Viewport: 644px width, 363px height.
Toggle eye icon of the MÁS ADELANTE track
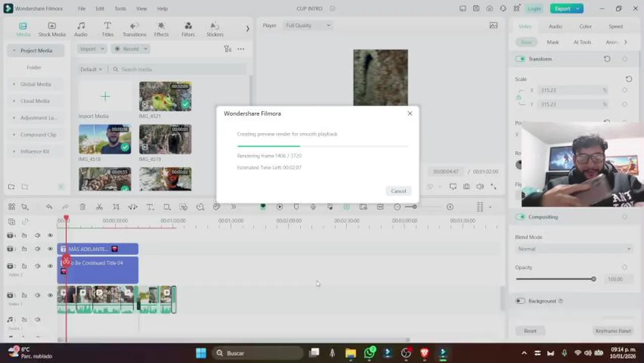click(50, 249)
